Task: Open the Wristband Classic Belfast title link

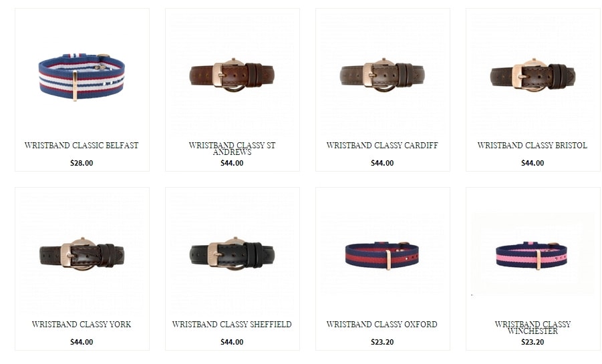Action: (x=82, y=146)
